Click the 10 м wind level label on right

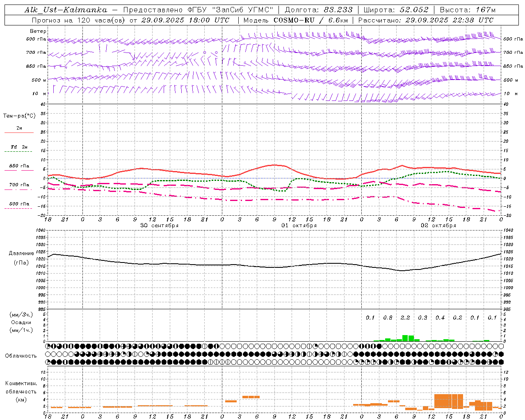click(x=510, y=94)
